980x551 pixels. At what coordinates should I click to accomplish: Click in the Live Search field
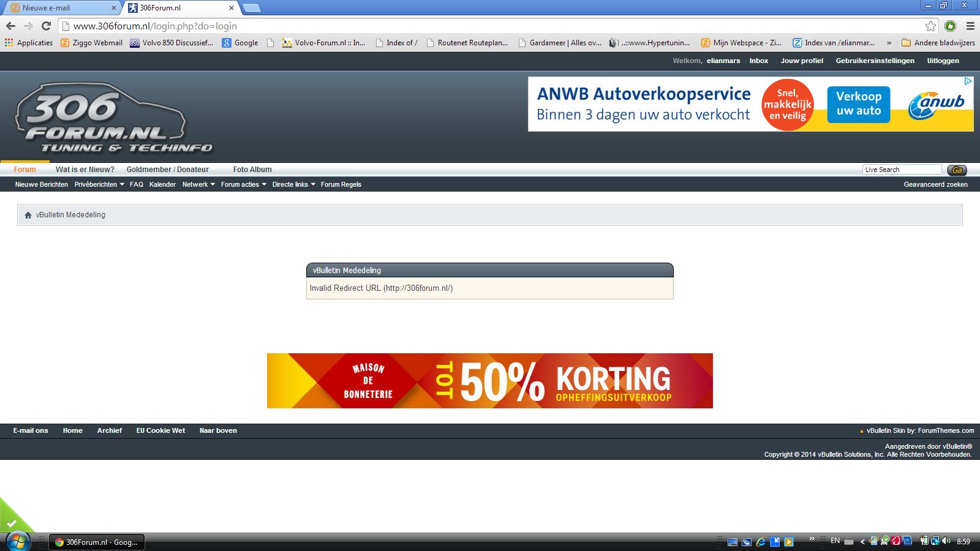[902, 170]
